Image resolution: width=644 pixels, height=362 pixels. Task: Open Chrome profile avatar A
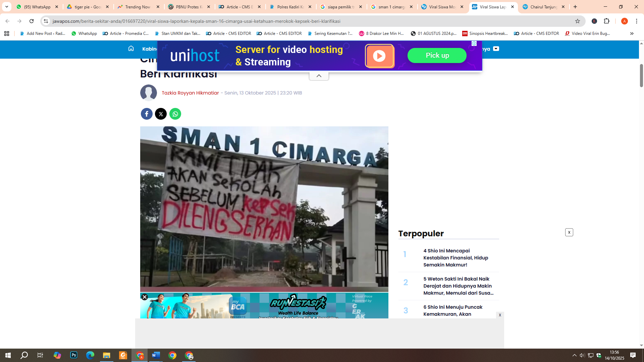point(625,21)
